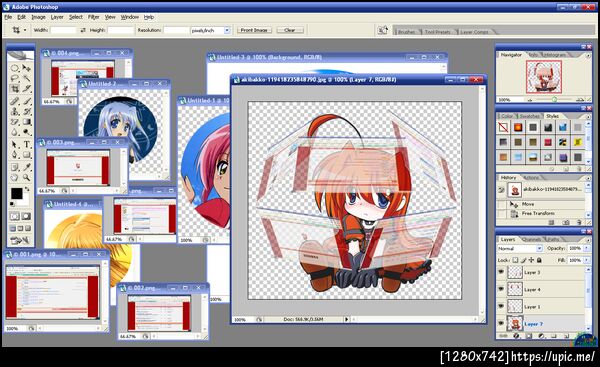600x367 pixels.
Task: Select the Healing Brush tool
Action: [15, 101]
